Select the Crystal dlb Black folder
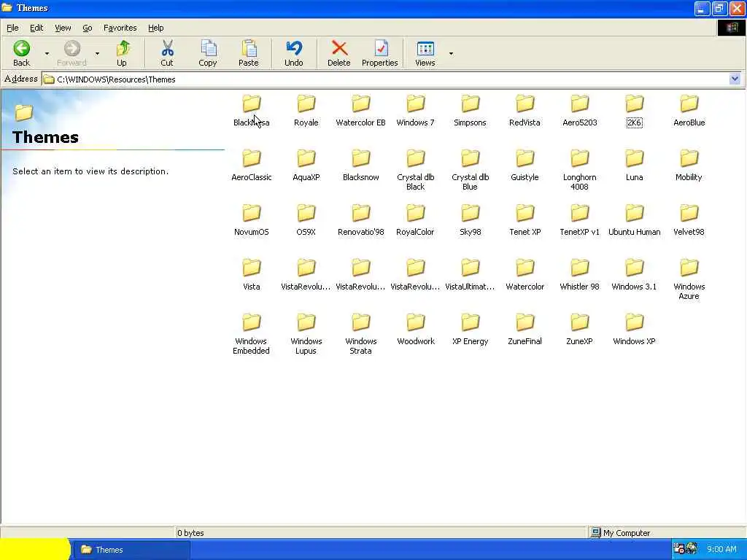 [x=415, y=170]
